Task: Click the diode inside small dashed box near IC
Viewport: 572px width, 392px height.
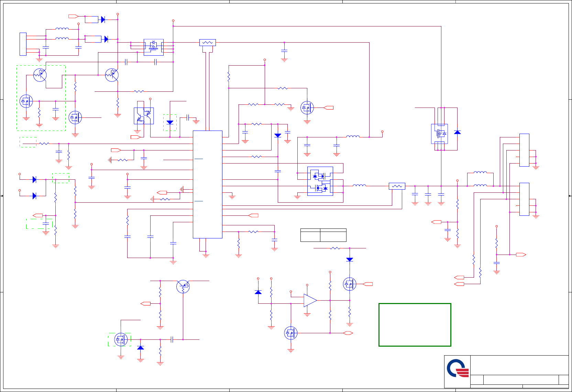Action: tap(170, 122)
